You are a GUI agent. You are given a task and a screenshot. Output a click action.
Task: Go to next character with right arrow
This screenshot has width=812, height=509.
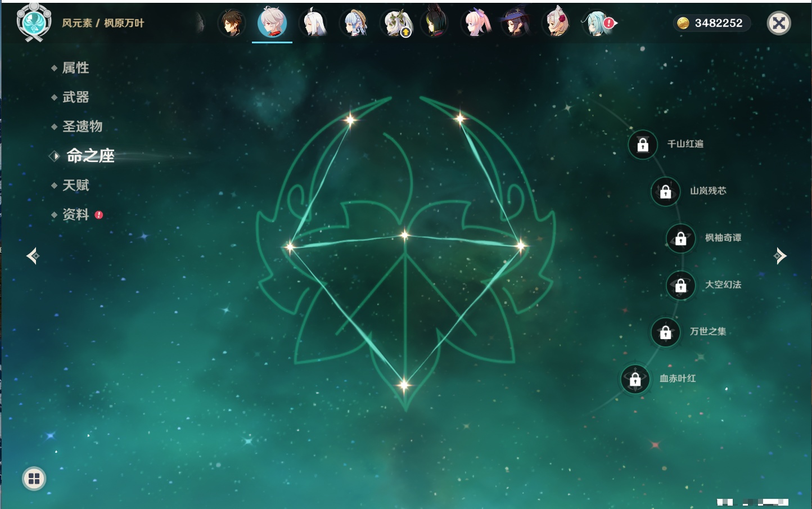point(780,256)
